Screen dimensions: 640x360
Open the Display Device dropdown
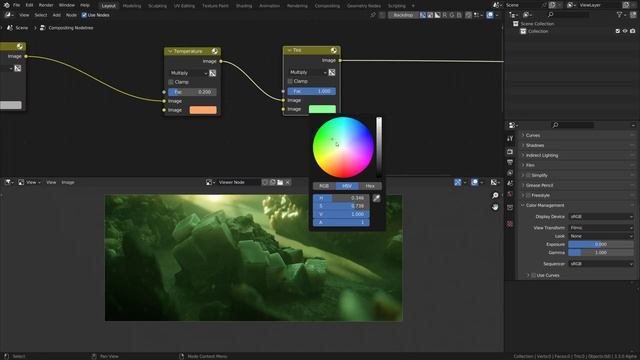point(601,217)
